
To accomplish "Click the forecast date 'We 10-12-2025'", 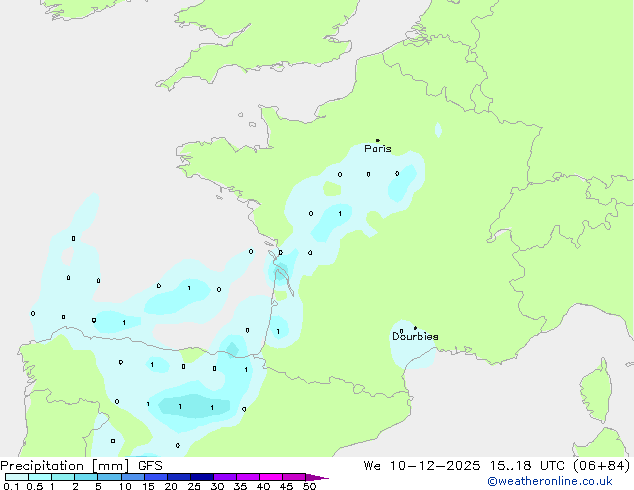I will (x=422, y=465).
